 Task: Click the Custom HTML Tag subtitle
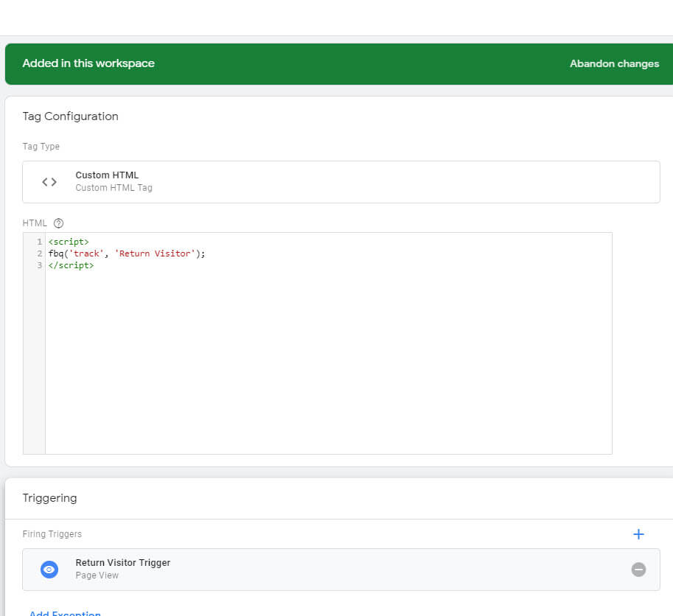[114, 188]
